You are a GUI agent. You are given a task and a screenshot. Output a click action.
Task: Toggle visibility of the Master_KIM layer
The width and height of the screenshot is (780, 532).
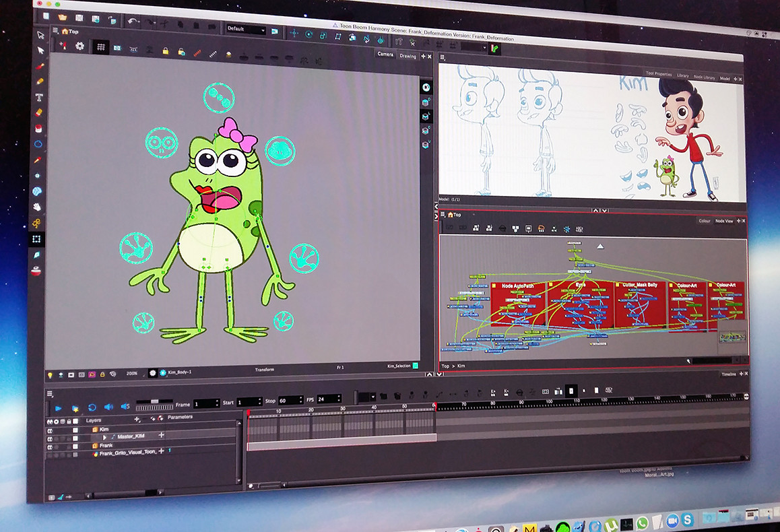coord(50,439)
